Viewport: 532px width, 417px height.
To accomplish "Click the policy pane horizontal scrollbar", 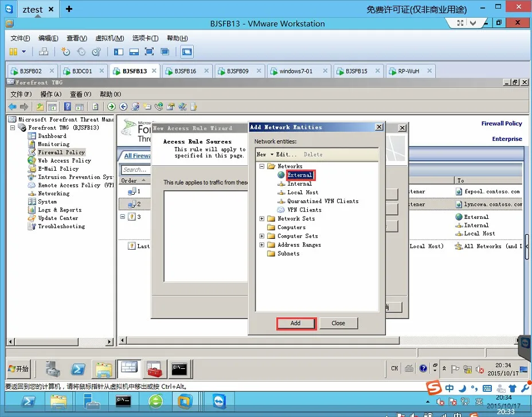I will tap(263, 340).
